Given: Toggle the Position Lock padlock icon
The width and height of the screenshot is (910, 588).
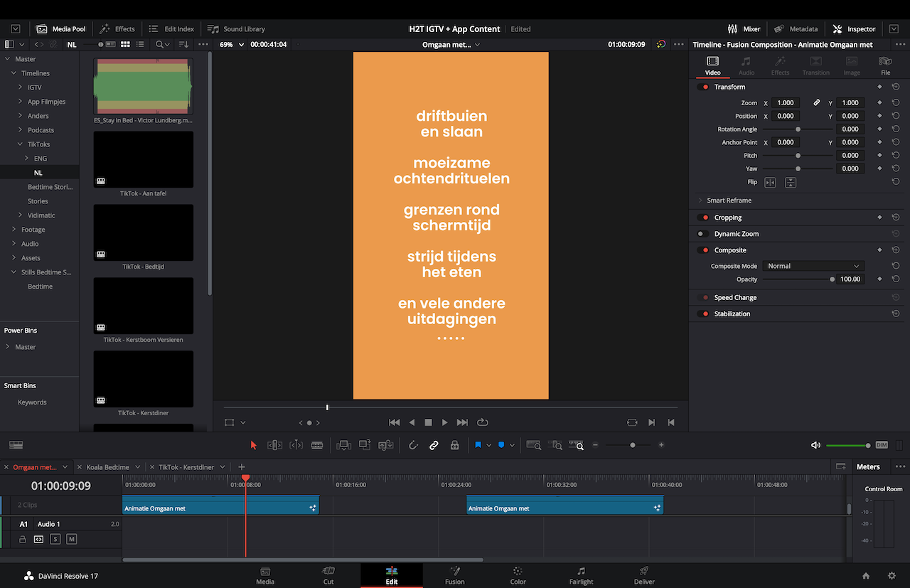Looking at the screenshot, I should pyautogui.click(x=454, y=445).
